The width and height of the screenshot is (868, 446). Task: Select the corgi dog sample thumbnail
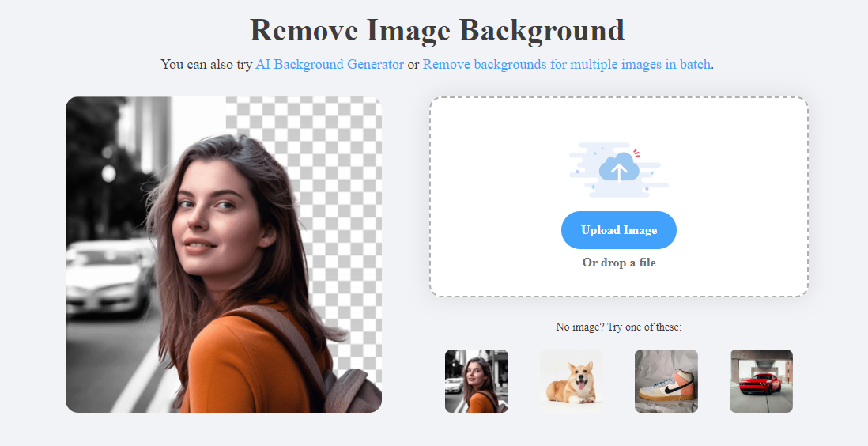572,381
